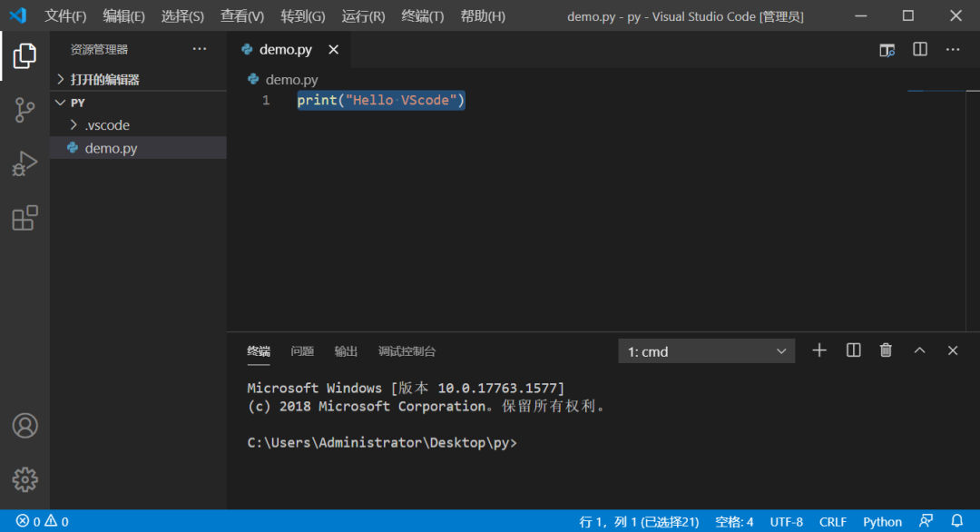Change encoding via UTF-8

pos(786,521)
